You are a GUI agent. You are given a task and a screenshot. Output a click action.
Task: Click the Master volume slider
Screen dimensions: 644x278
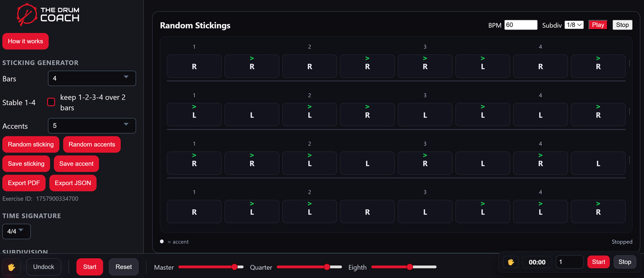pyautogui.click(x=211, y=267)
